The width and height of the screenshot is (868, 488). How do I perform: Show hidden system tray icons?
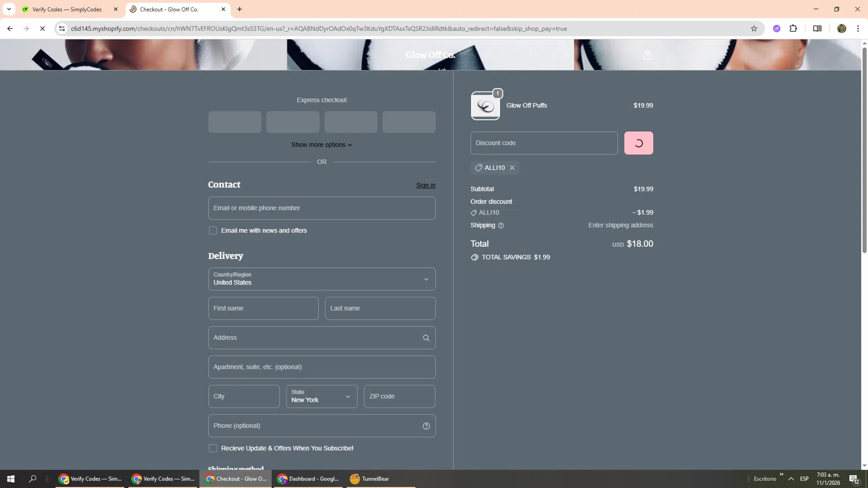click(791, 479)
